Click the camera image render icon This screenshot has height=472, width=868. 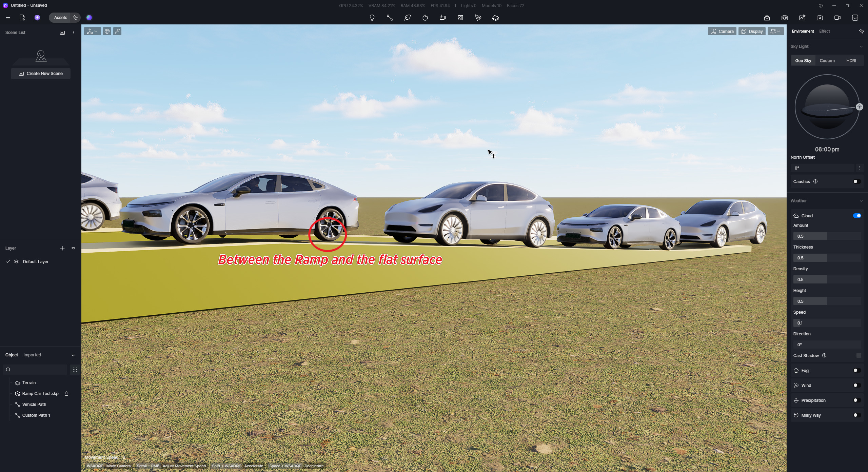pyautogui.click(x=820, y=18)
